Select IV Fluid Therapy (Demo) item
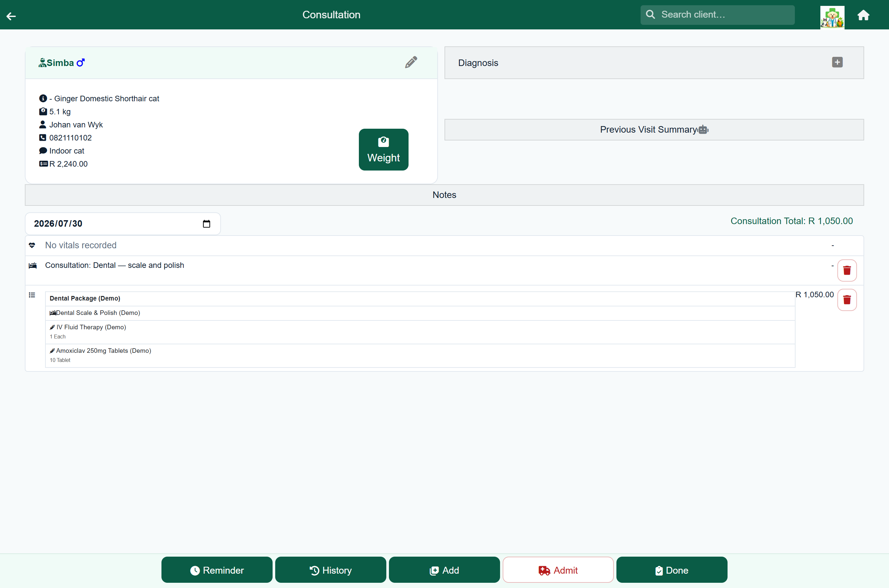Screen dimensions: 889x588 point(420,332)
